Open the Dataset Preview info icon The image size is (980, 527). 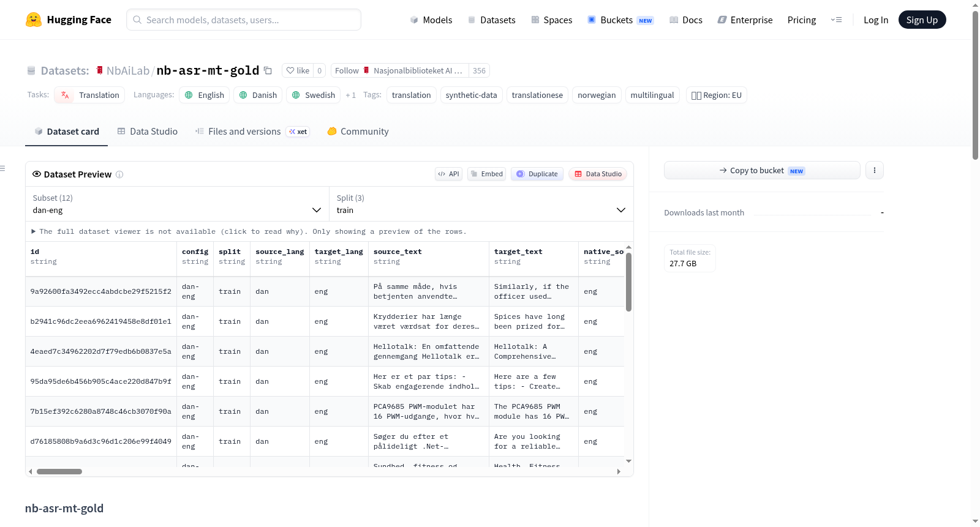point(119,174)
